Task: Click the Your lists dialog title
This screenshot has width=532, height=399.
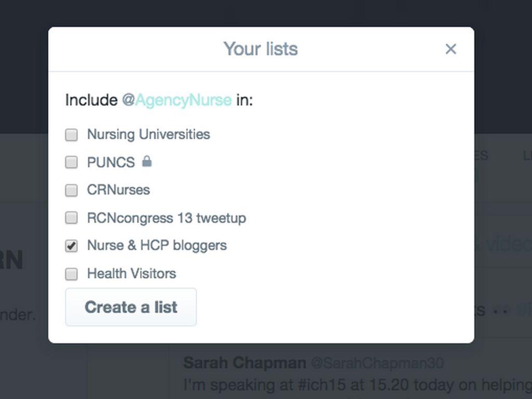Action: pos(260,49)
